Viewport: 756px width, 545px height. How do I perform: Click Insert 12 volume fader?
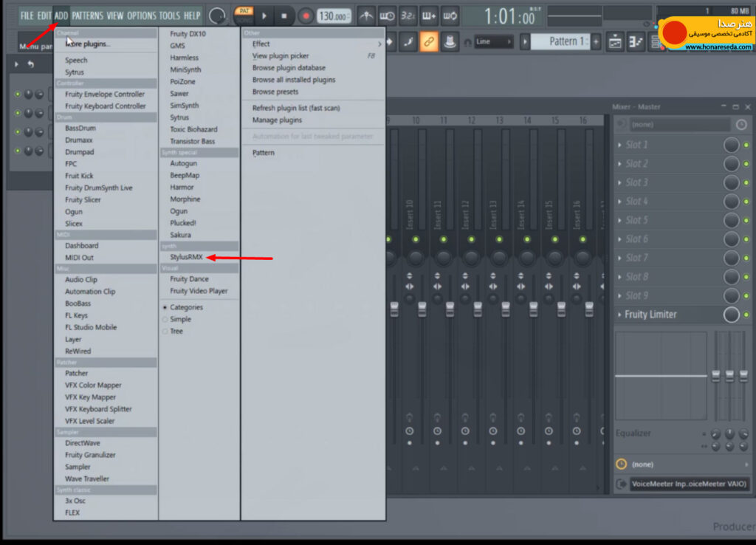pyautogui.click(x=478, y=309)
